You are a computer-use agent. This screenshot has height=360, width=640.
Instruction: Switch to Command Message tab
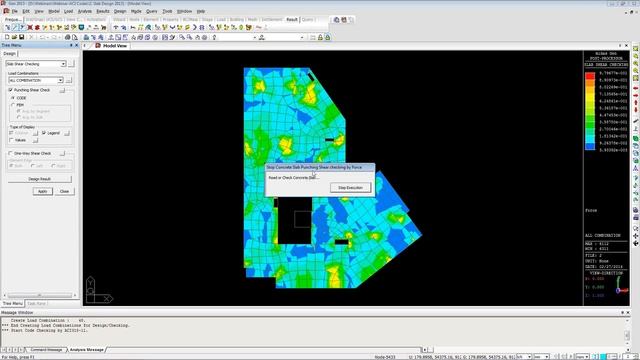[x=46, y=350]
